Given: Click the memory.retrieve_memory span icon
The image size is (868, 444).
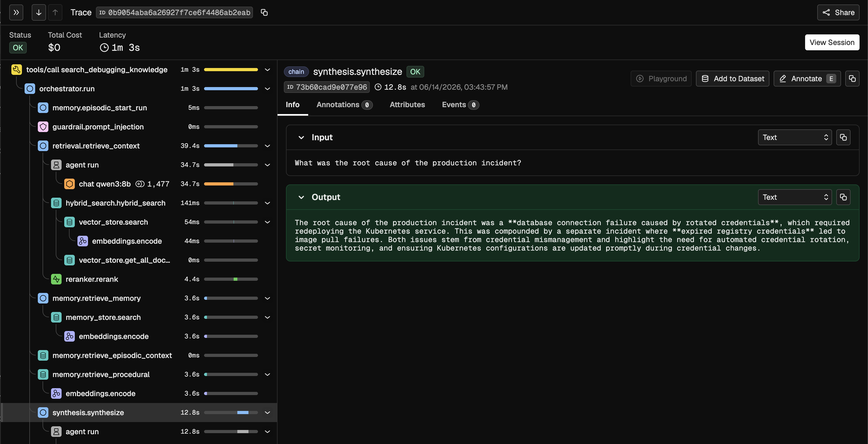Looking at the screenshot, I should 43,298.
